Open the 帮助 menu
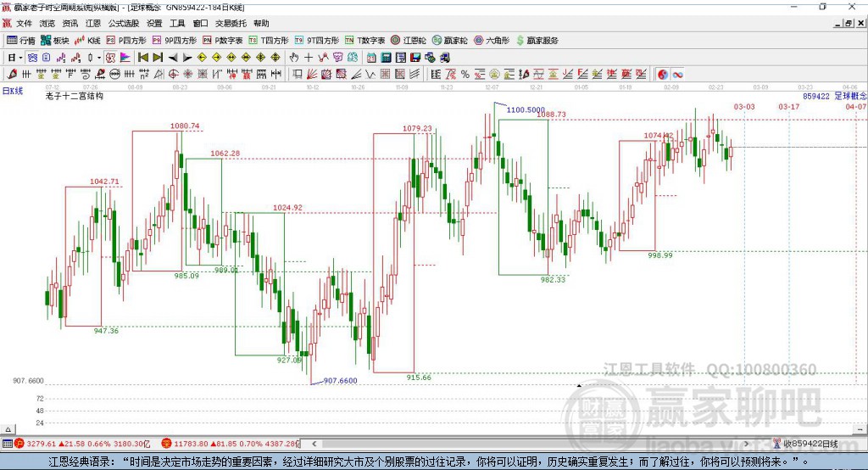The height and width of the screenshot is (470, 868). [261, 23]
